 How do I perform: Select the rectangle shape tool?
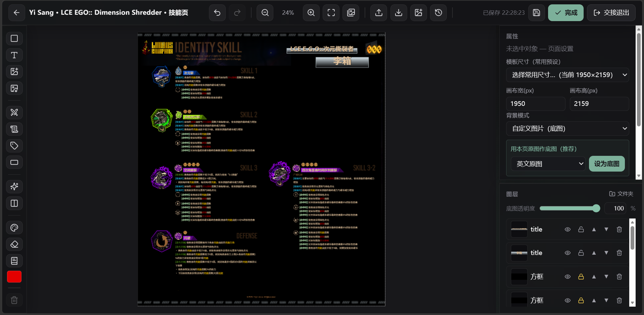pyautogui.click(x=14, y=39)
